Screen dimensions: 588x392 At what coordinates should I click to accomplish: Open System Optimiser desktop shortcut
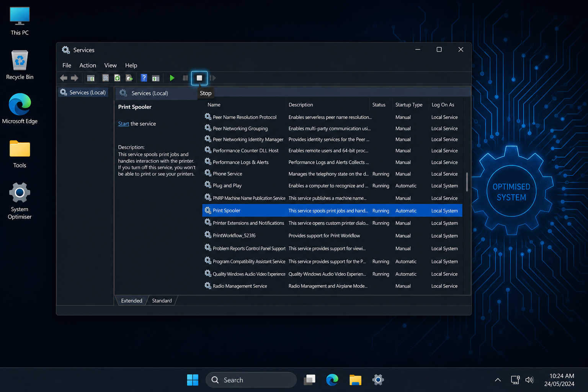(20, 201)
